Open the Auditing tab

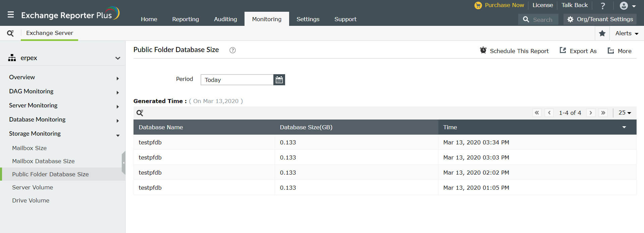[x=225, y=19]
